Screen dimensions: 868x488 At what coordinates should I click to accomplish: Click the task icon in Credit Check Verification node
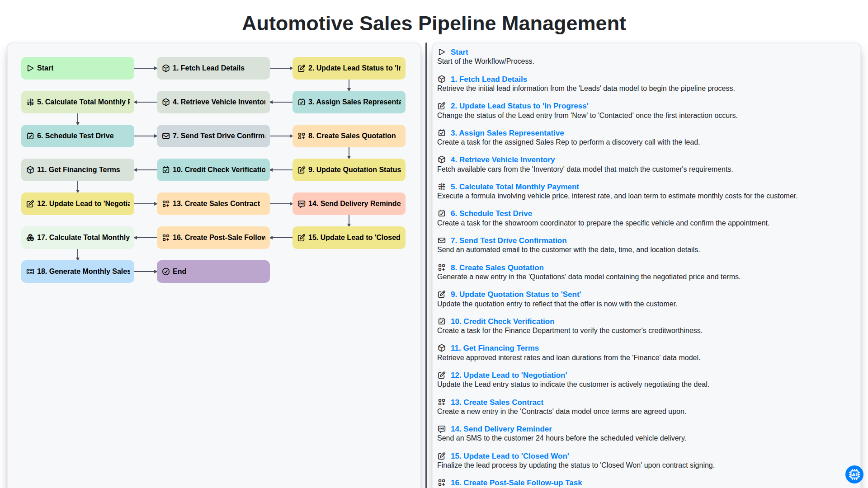coord(166,170)
